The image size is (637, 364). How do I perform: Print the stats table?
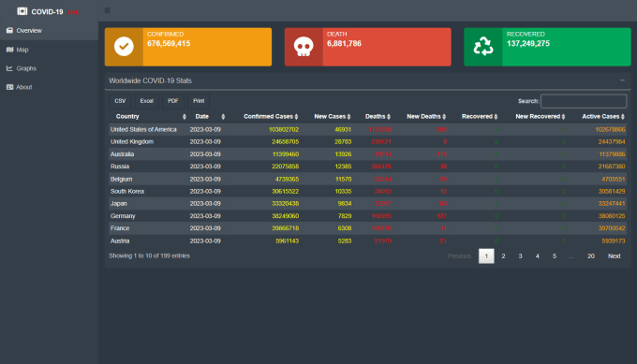(x=199, y=101)
